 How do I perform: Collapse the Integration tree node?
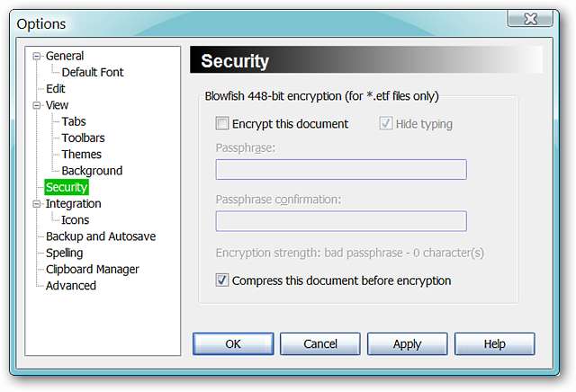pos(37,204)
